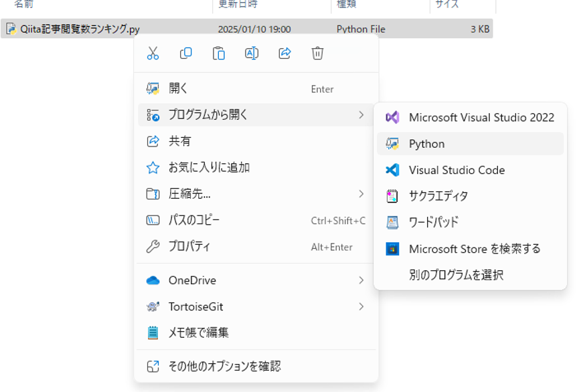Click the ワードパッド app icon
The height and width of the screenshot is (392, 579).
392,222
